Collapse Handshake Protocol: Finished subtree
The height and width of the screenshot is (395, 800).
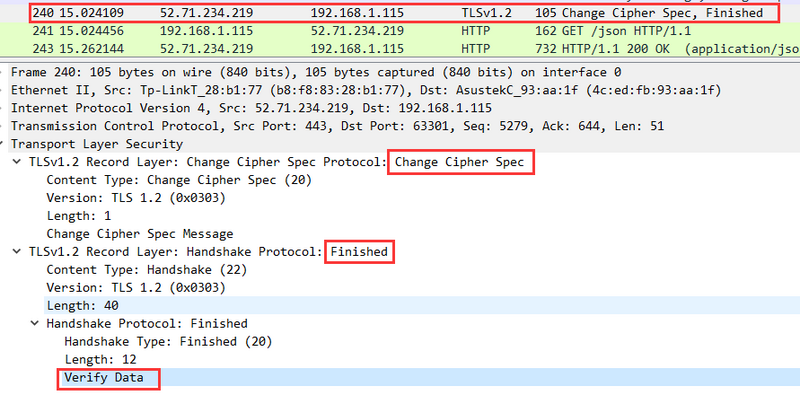[35, 324]
